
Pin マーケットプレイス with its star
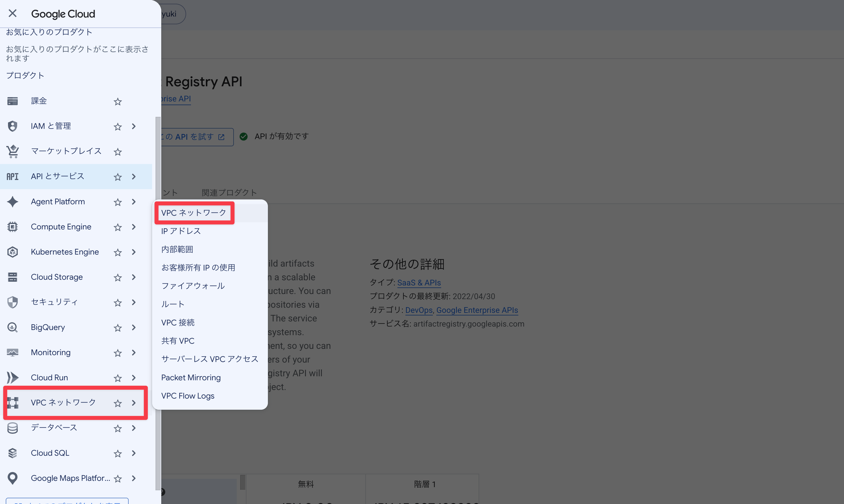point(118,152)
